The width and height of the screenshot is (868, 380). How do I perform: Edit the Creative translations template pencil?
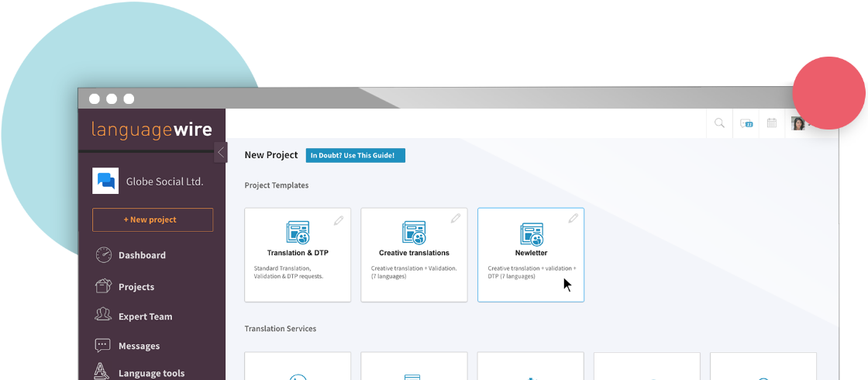456,219
